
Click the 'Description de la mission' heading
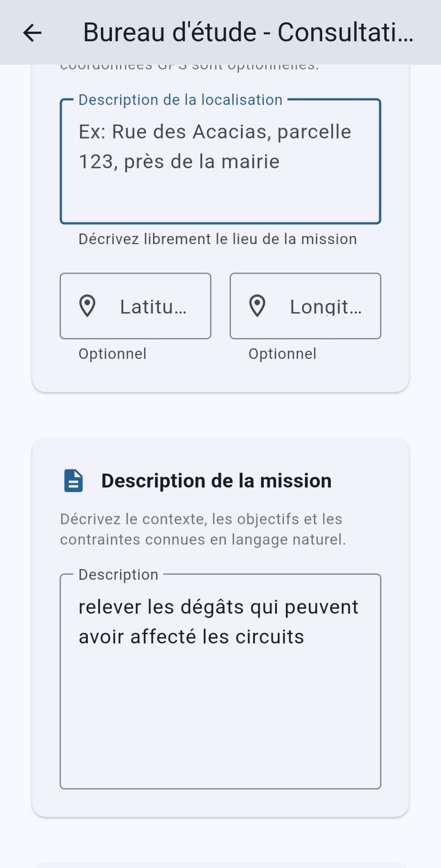point(216,481)
